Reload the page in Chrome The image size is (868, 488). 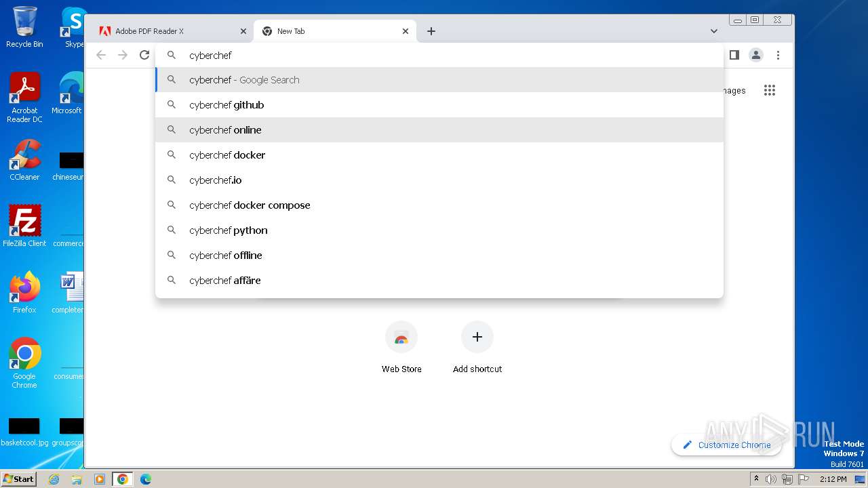144,55
